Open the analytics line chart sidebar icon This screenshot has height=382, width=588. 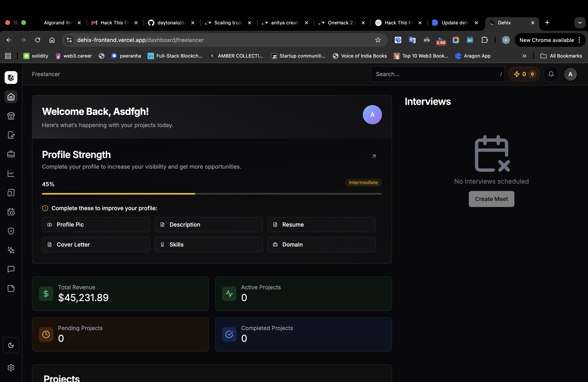click(11, 173)
